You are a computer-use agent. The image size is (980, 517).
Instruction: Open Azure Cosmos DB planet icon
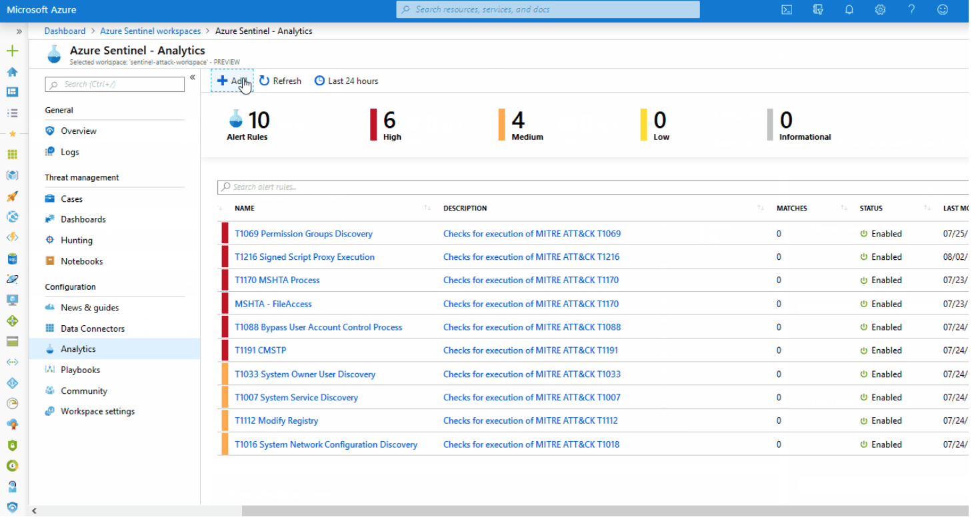pos(12,279)
